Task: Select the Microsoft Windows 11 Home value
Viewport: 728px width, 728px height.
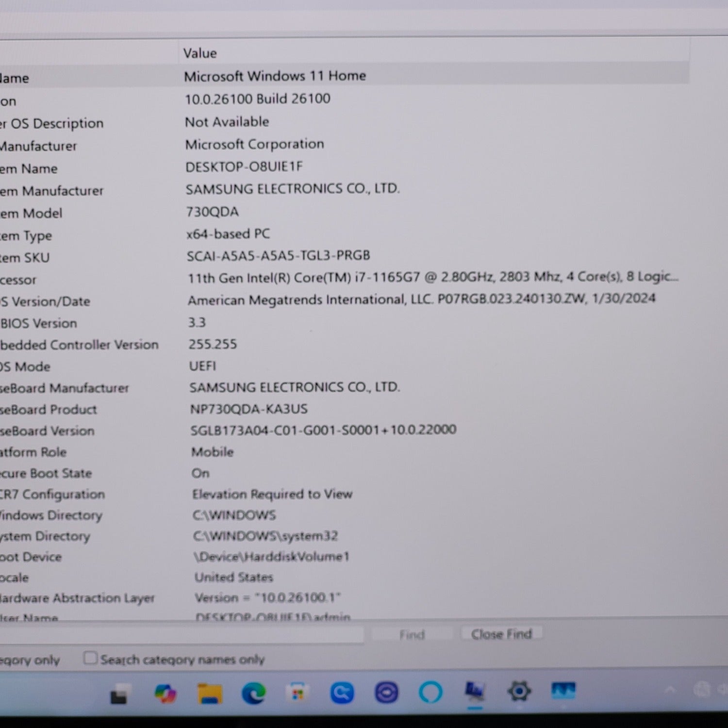Action: click(x=275, y=76)
